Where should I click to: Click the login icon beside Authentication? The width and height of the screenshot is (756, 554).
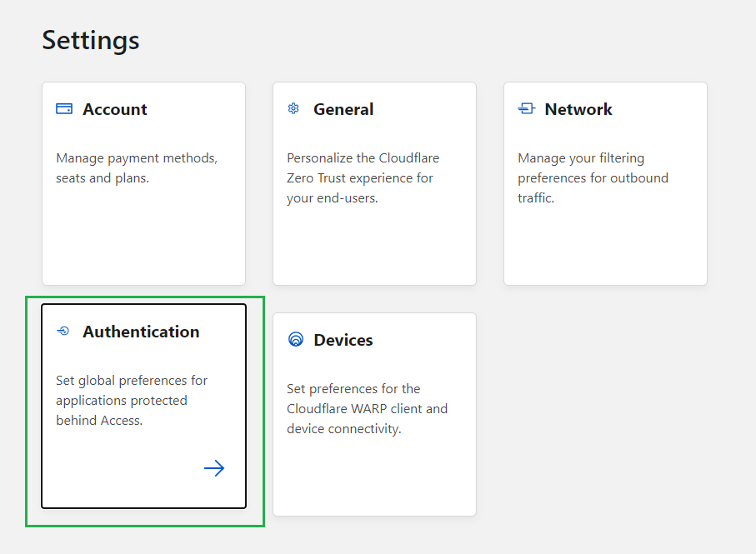[63, 332]
